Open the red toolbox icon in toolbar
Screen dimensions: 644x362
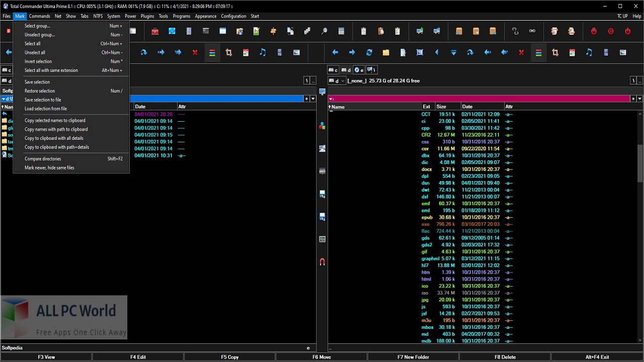click(155, 31)
